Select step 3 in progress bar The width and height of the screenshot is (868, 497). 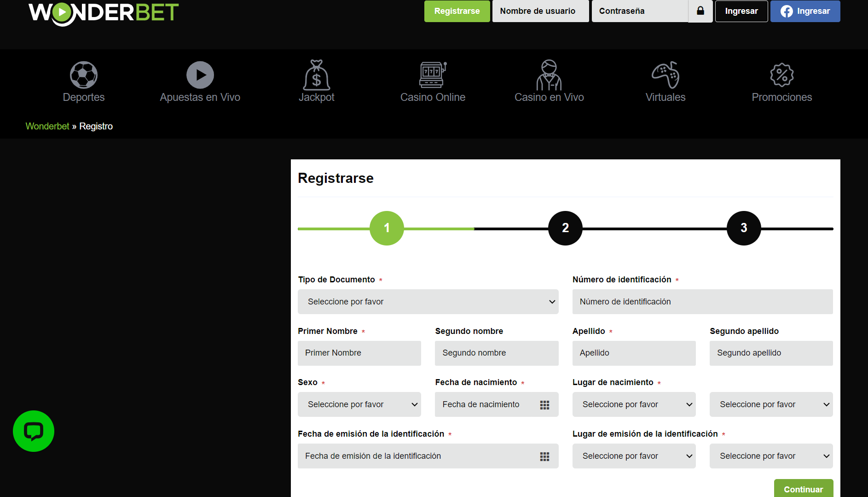click(x=744, y=228)
